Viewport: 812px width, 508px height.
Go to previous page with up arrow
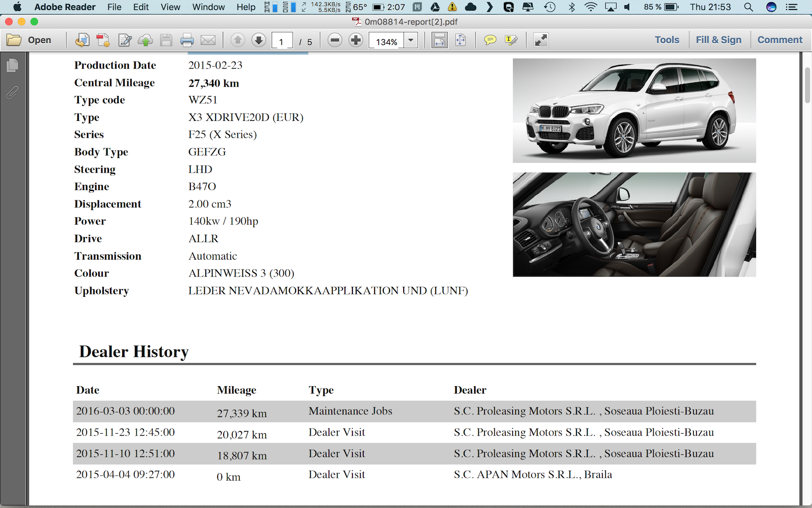point(238,40)
